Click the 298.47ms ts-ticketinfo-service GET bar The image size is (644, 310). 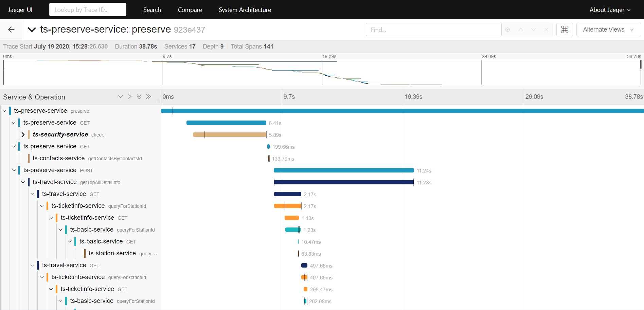click(306, 289)
